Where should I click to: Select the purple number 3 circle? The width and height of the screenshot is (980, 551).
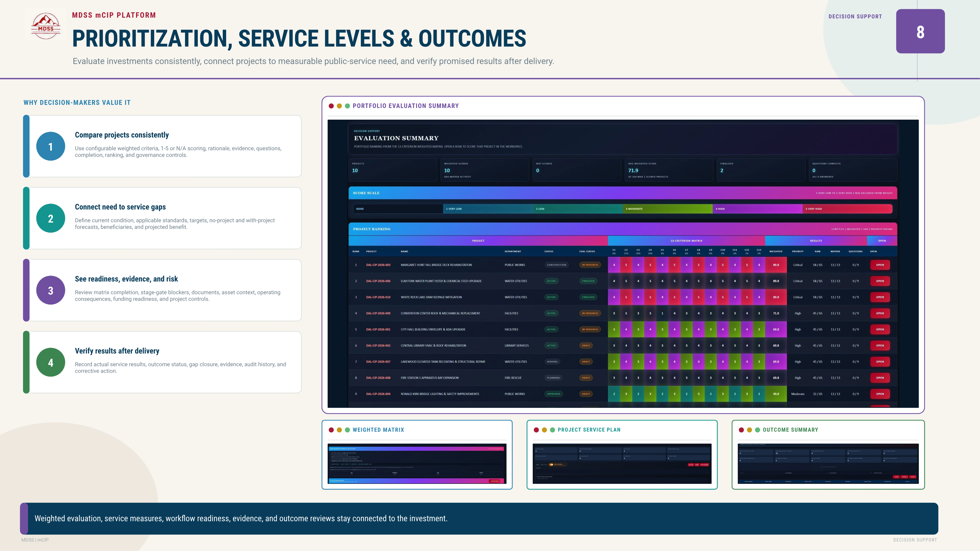[51, 290]
